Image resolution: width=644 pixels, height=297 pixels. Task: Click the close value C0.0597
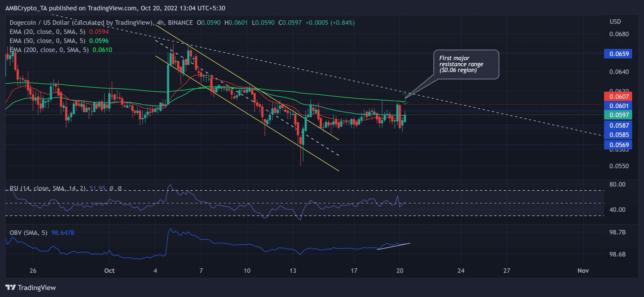(290, 23)
